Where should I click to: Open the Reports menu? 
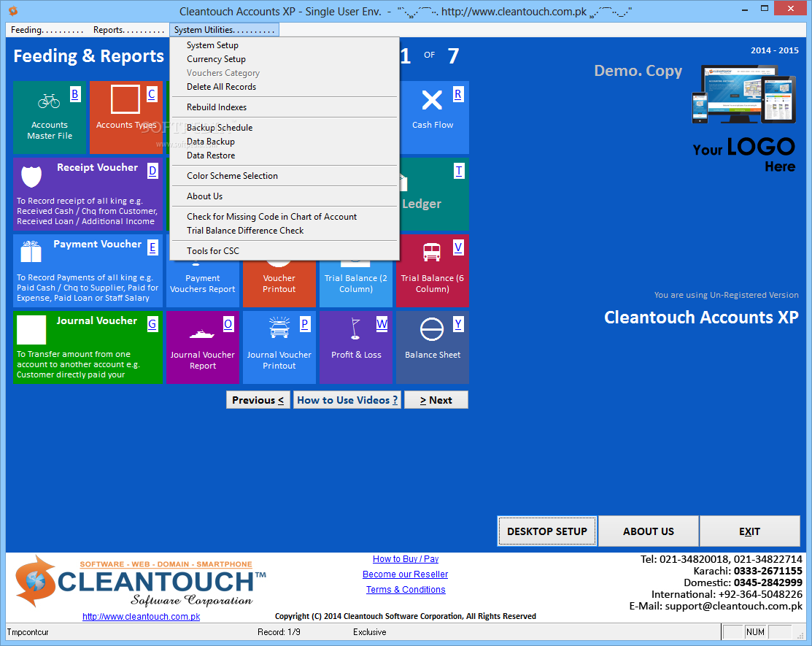pyautogui.click(x=128, y=30)
